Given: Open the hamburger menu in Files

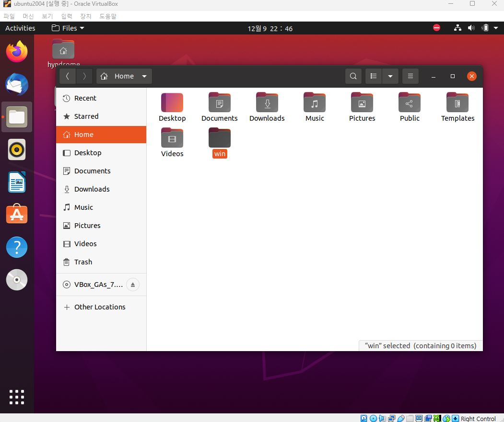Looking at the screenshot, I should [410, 76].
